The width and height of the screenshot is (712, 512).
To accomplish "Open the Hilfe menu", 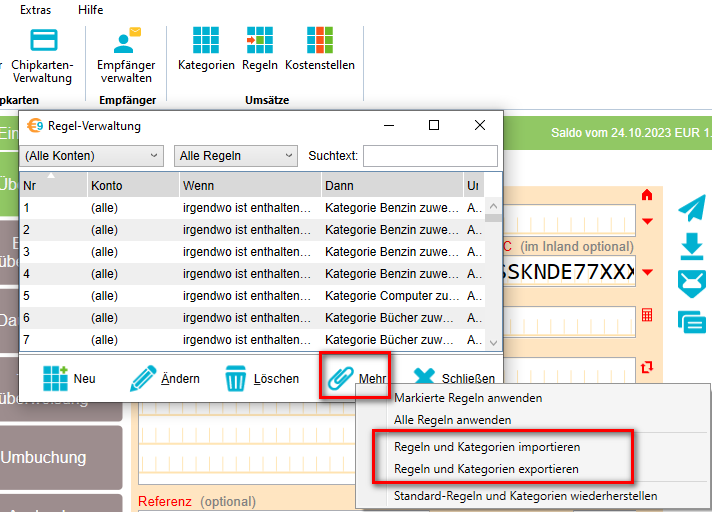I will (x=90, y=9).
